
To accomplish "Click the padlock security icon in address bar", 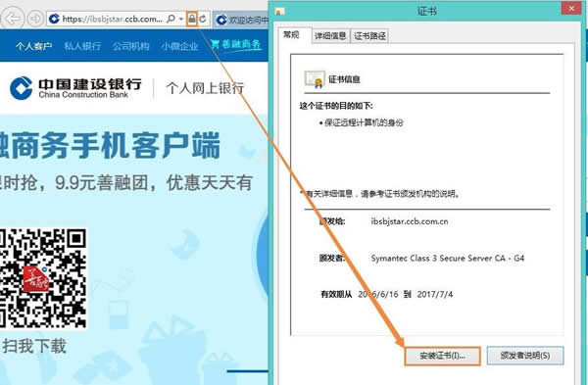I will point(192,19).
